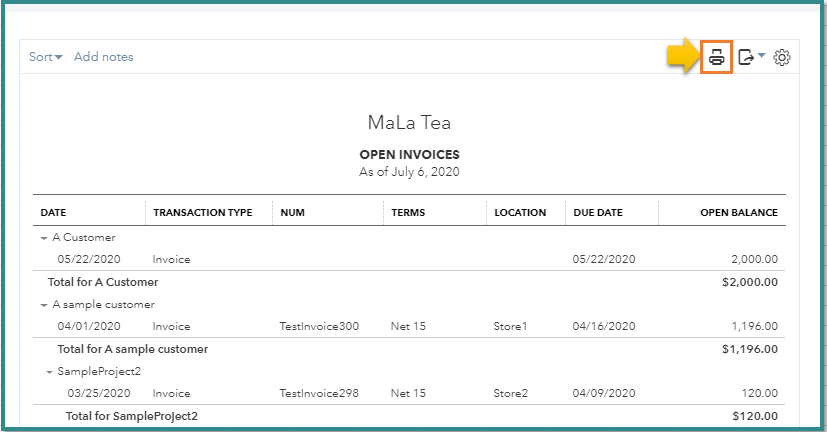Click the Store2 location cell

click(x=510, y=393)
